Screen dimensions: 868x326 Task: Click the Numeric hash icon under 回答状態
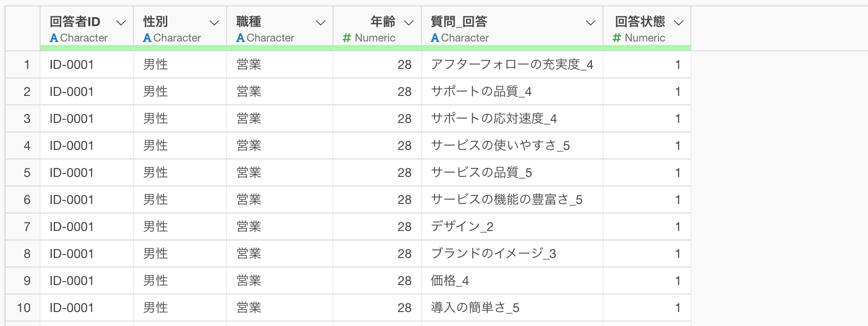(617, 38)
